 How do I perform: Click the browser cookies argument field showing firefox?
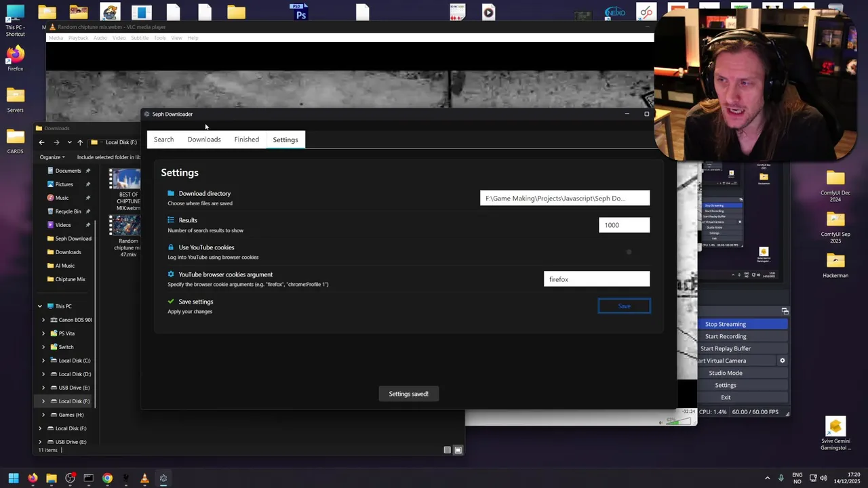pos(597,279)
